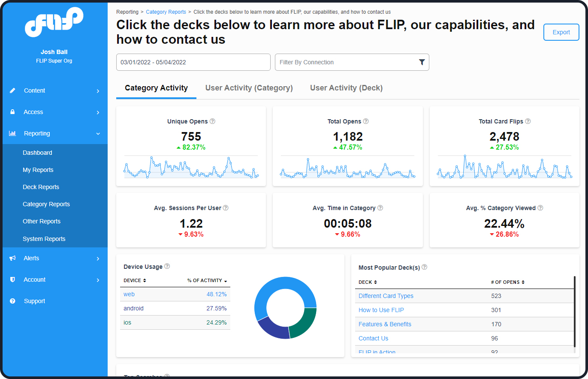Select the Category Activity tab

tap(156, 88)
